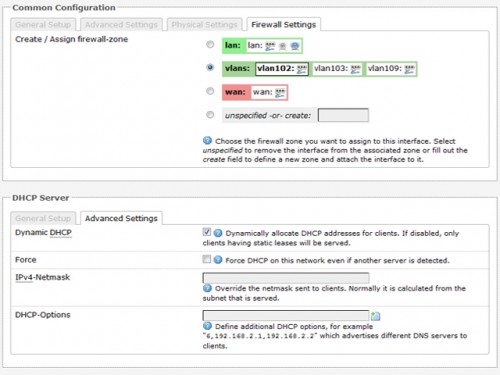Enable the Force DHCP checkbox
This screenshot has width=500, height=375.
207,259
